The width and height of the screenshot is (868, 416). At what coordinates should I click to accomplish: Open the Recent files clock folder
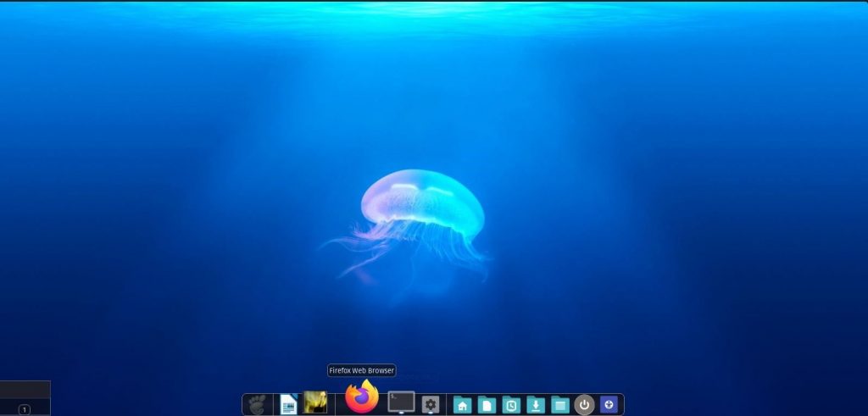coord(511,405)
